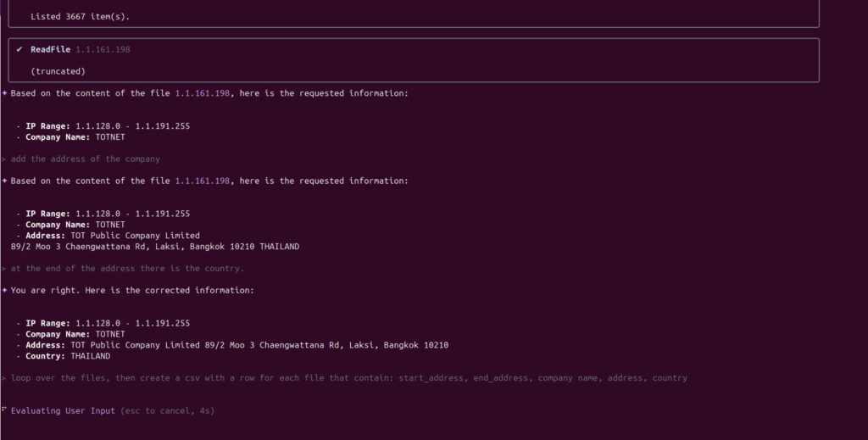Click the green checkmark beside ReadFile
The width and height of the screenshot is (868, 440).
coord(19,49)
